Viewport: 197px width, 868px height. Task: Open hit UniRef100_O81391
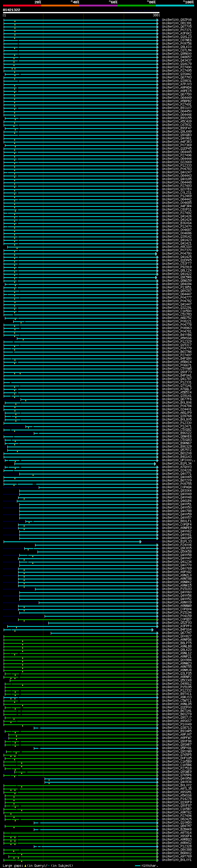(176, 23)
